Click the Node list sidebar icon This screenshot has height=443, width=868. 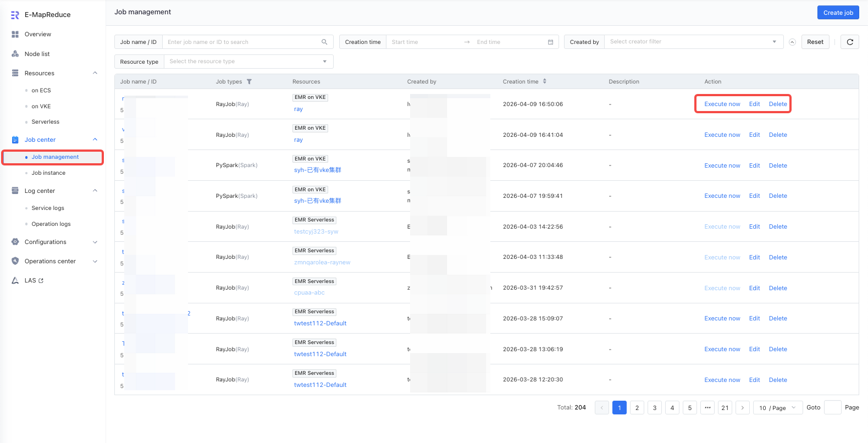(15, 54)
